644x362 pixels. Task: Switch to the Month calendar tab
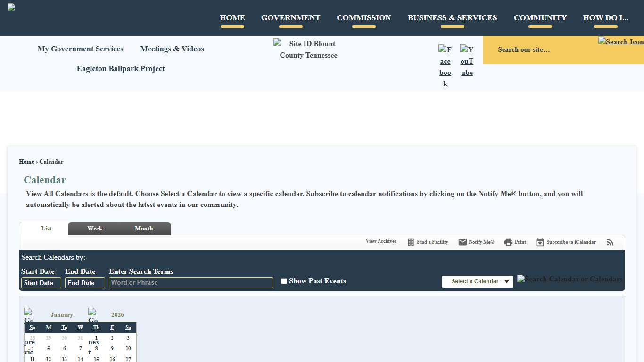144,229
